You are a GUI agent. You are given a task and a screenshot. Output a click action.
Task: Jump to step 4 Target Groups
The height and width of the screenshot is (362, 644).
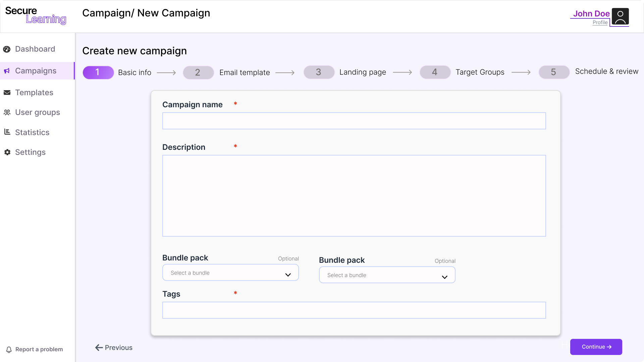pos(435,72)
